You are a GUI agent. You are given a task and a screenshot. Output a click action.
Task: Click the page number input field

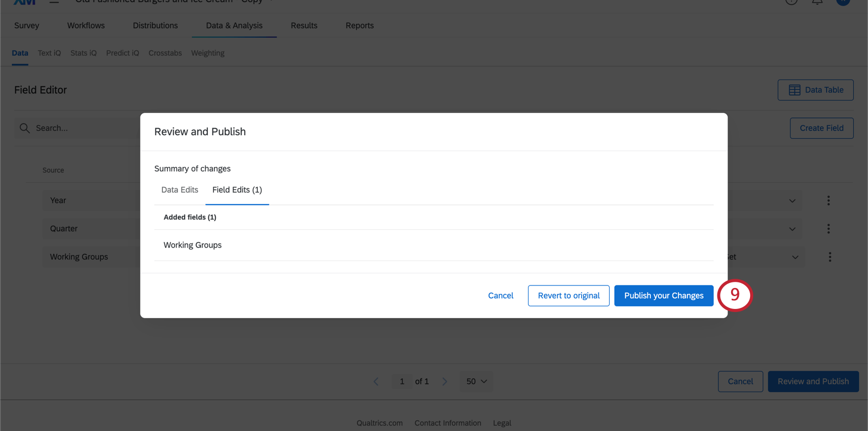click(402, 381)
